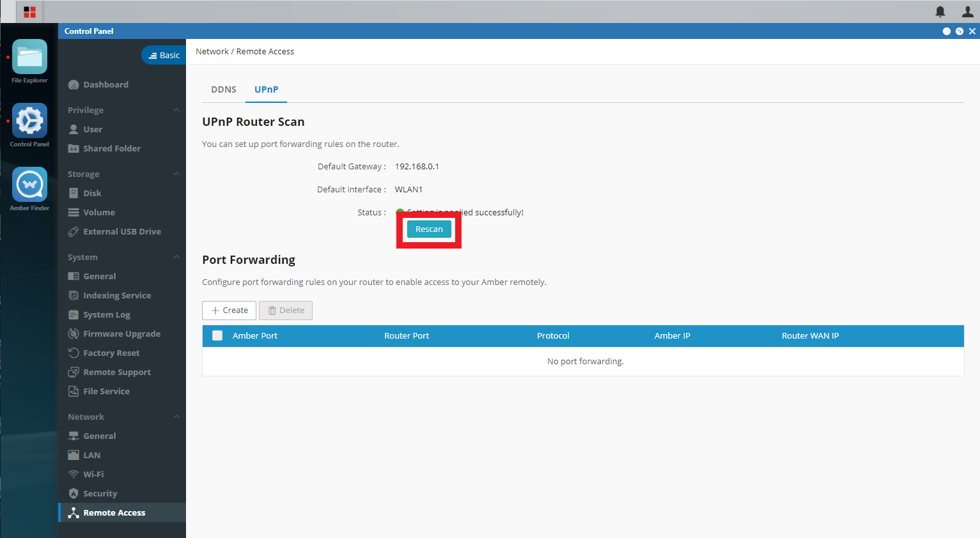
Task: Sort by the Amber IP column header
Action: 673,335
